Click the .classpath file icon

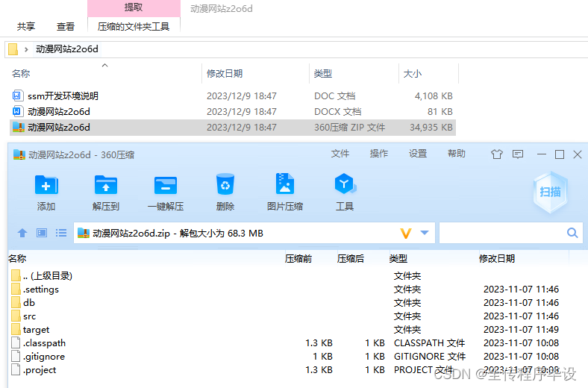16,343
